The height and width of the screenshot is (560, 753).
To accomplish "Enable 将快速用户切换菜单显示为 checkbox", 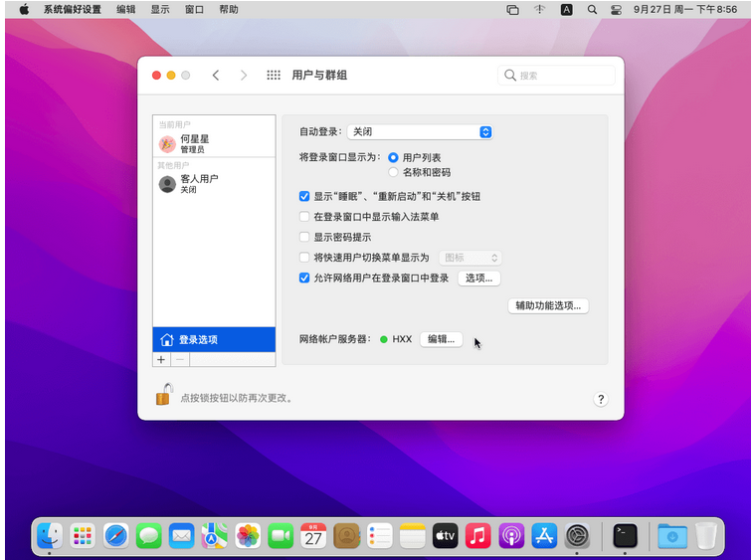I will click(304, 258).
